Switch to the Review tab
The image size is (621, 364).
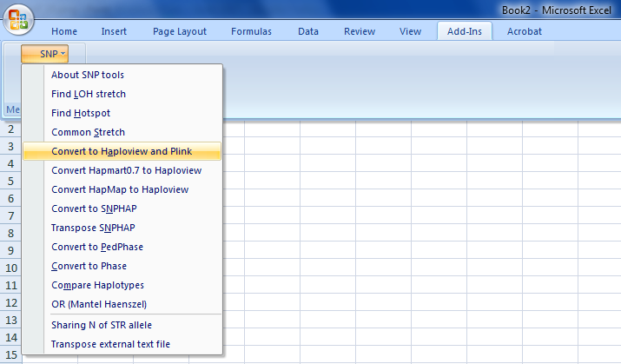click(x=360, y=31)
